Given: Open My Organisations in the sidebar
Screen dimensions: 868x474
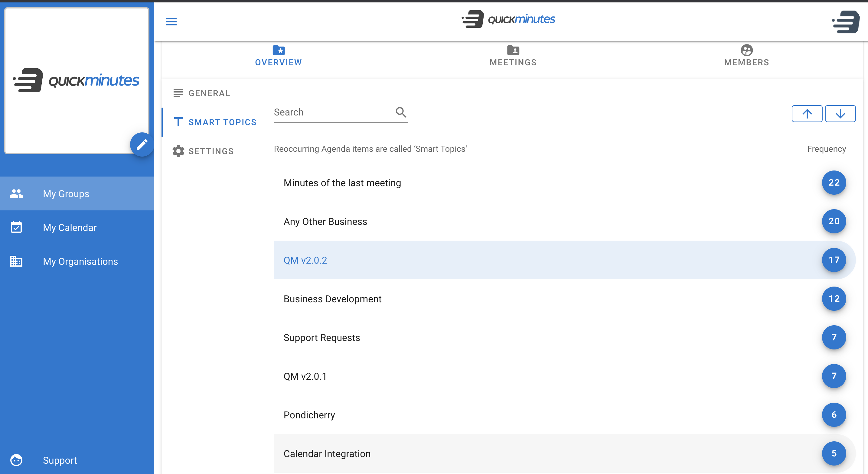Looking at the screenshot, I should pos(77,261).
